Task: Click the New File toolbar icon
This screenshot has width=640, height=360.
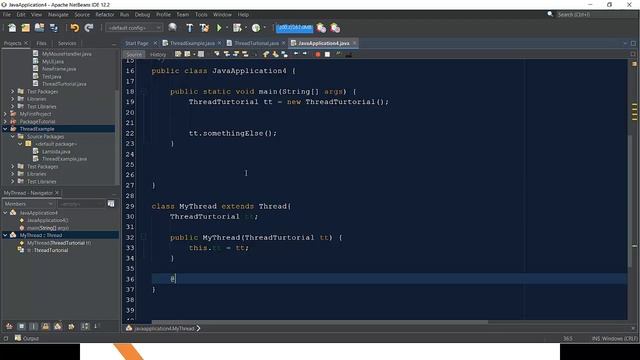Action: point(12,28)
